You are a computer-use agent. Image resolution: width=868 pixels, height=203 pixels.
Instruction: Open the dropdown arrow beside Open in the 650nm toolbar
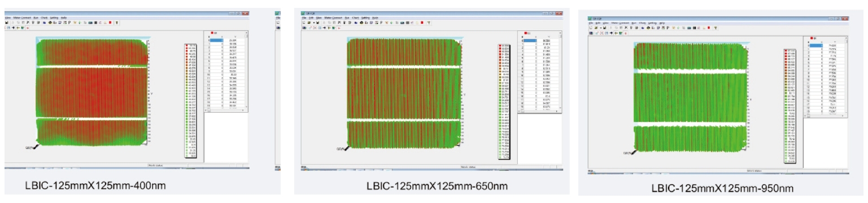coord(314,23)
